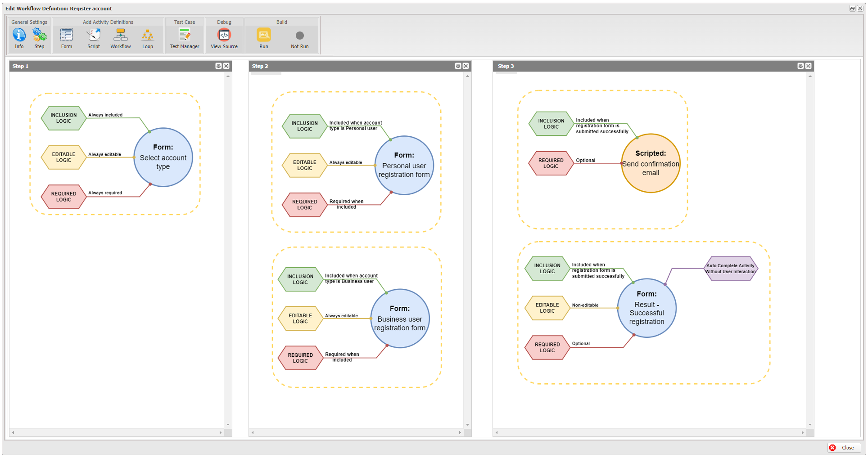Viewport: 868px width, 458px height.
Task: Click the 'Always included' label in Step 1
Action: (105, 115)
